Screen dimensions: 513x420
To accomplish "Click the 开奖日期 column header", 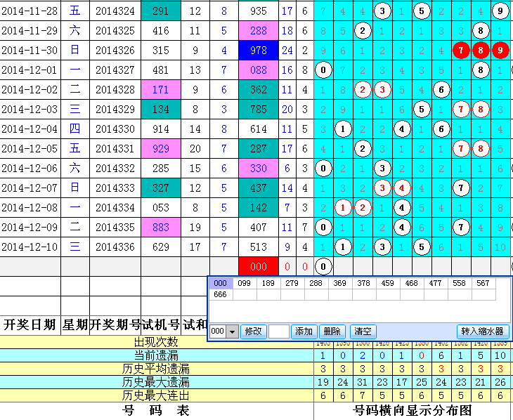I will (x=30, y=324).
